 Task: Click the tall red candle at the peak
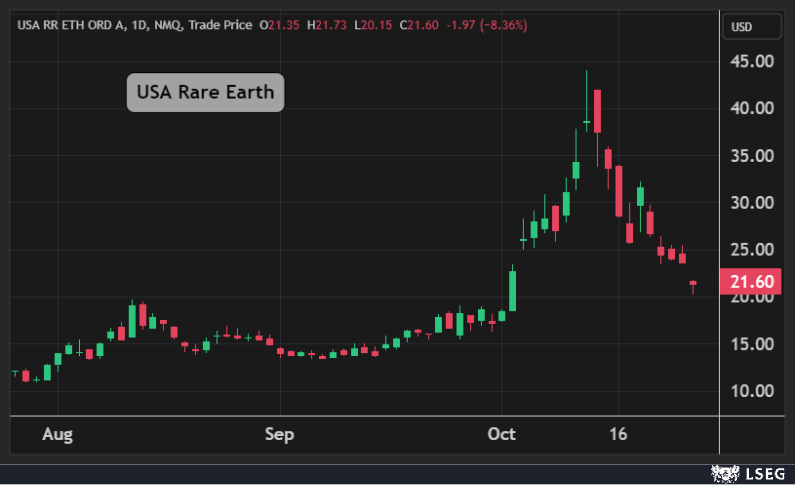click(597, 110)
